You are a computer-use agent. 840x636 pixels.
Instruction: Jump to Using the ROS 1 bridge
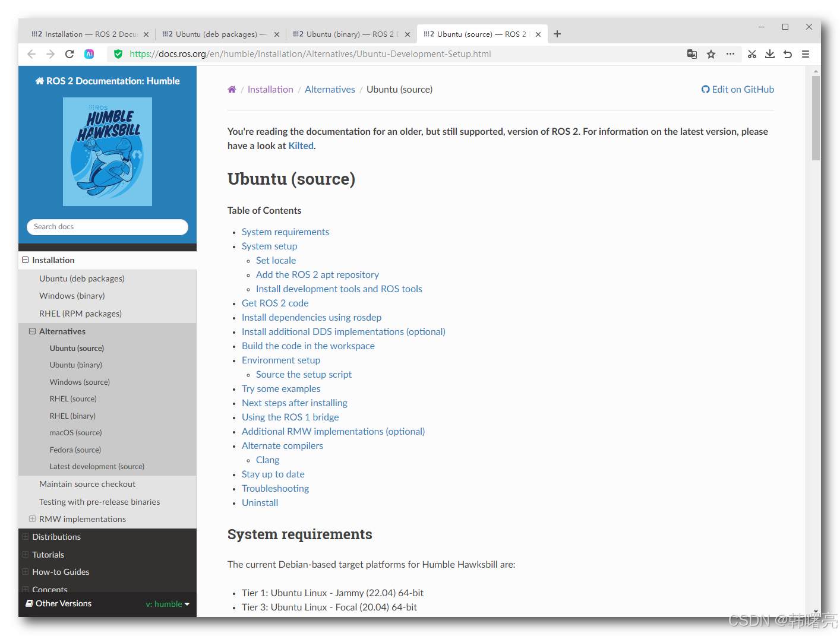(x=290, y=417)
